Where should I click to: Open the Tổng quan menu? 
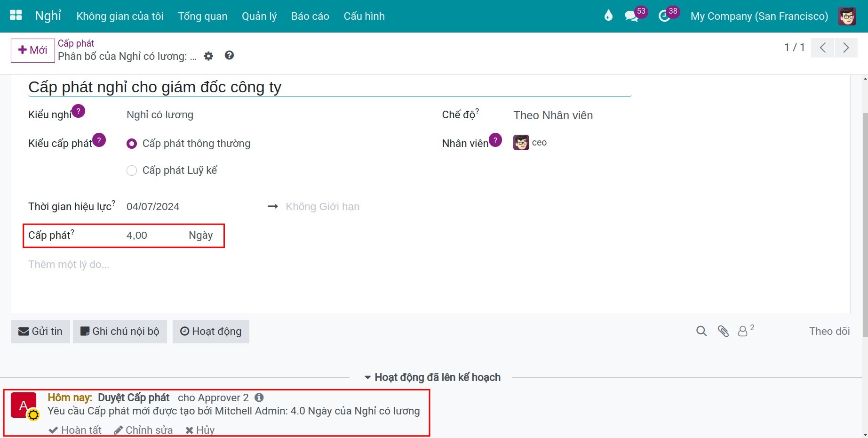coord(203,16)
